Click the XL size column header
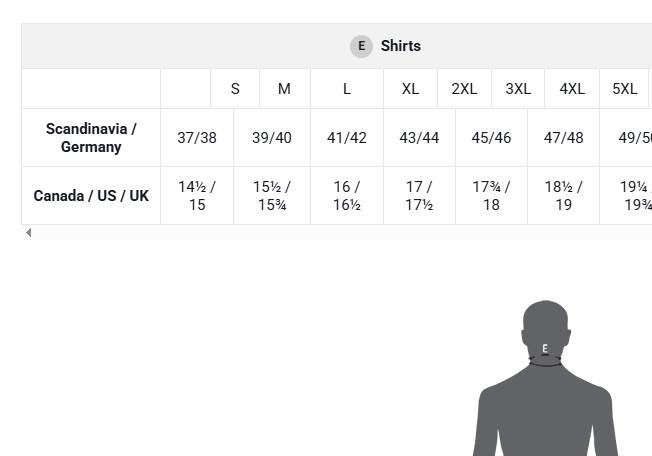 410,89
